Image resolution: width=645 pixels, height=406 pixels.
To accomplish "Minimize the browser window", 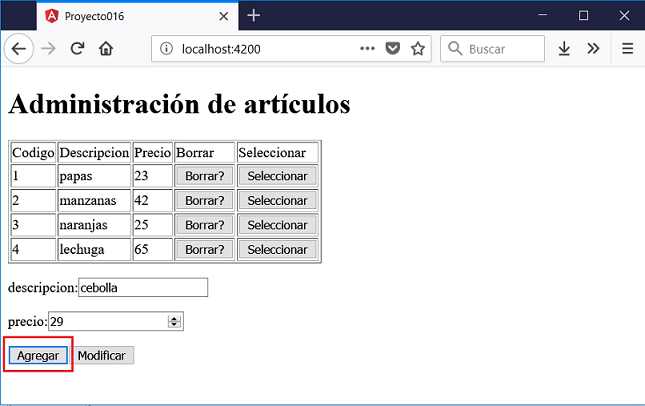I will (543, 16).
